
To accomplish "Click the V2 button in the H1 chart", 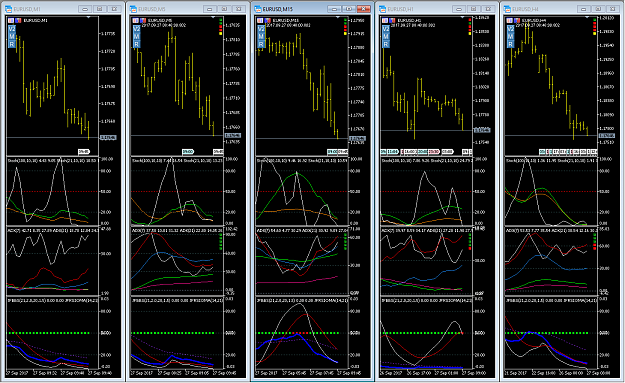I will pos(386,29).
